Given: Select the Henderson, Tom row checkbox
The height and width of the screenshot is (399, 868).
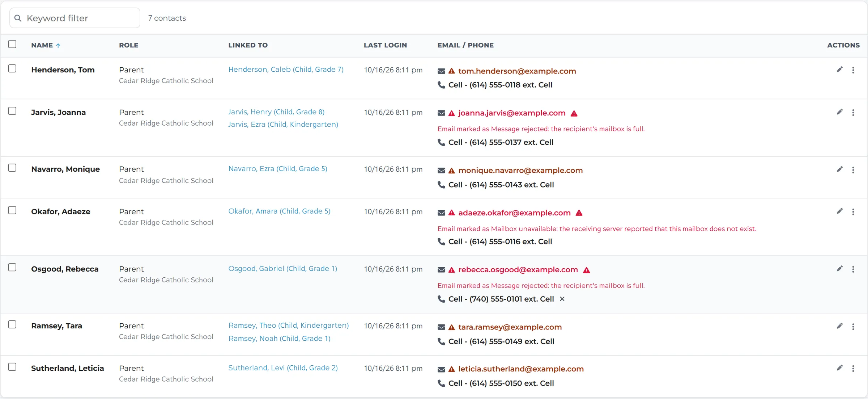Looking at the screenshot, I should click(12, 68).
